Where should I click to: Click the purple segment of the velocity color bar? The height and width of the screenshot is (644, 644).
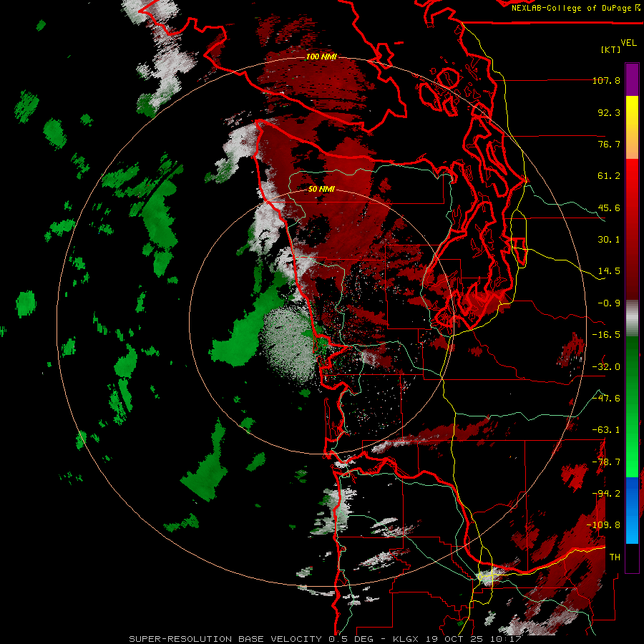[x=632, y=79]
